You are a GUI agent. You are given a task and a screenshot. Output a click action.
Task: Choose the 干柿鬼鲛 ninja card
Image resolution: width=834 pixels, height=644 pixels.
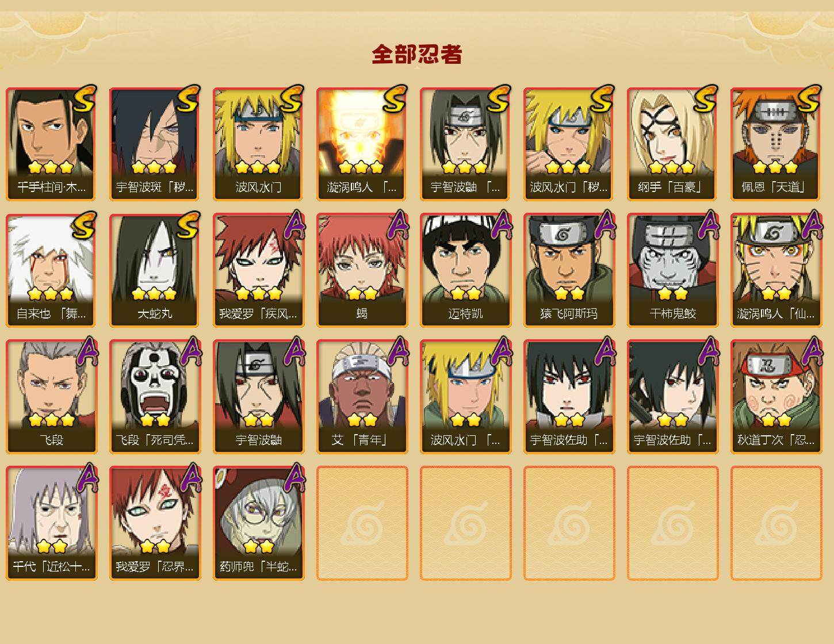(673, 270)
